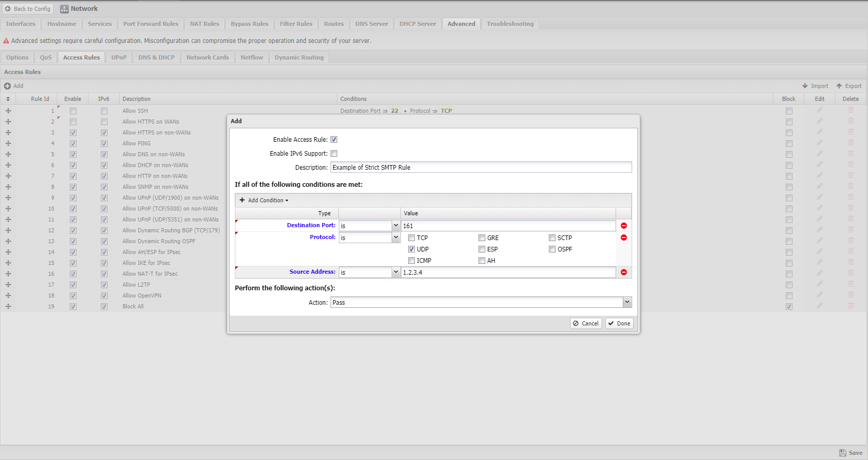Go to the Troubleshooting tab
Screen dimensions: 868x460
tap(510, 24)
